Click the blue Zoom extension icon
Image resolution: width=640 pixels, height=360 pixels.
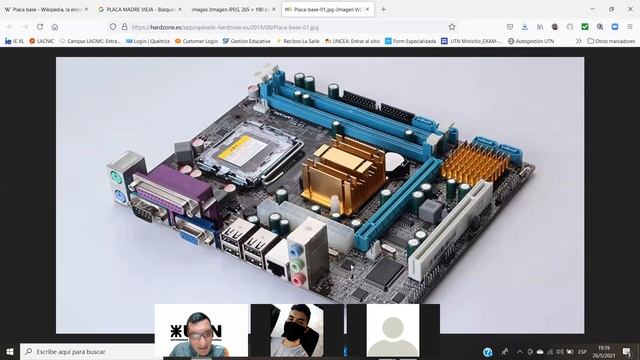point(615,27)
